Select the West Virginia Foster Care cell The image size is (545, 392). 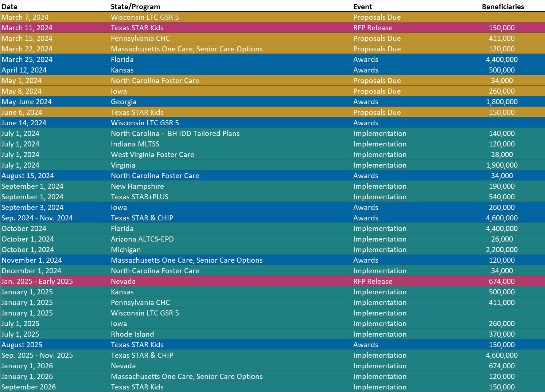[x=152, y=154]
